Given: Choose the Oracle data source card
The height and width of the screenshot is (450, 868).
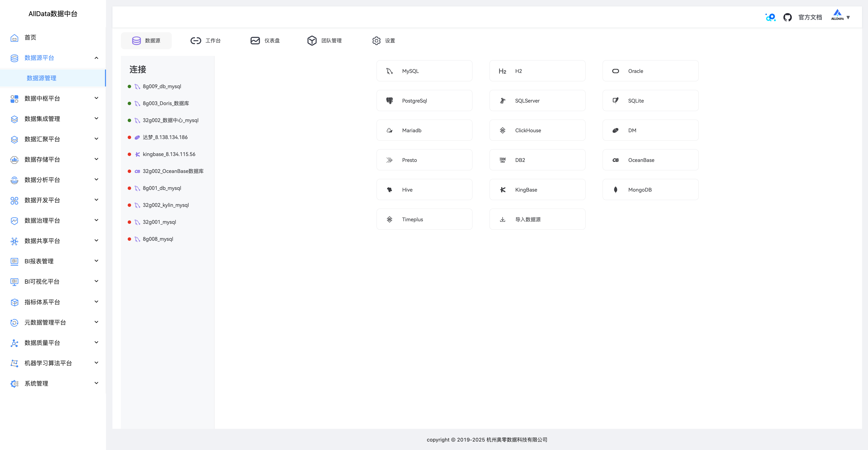Looking at the screenshot, I should click(650, 71).
